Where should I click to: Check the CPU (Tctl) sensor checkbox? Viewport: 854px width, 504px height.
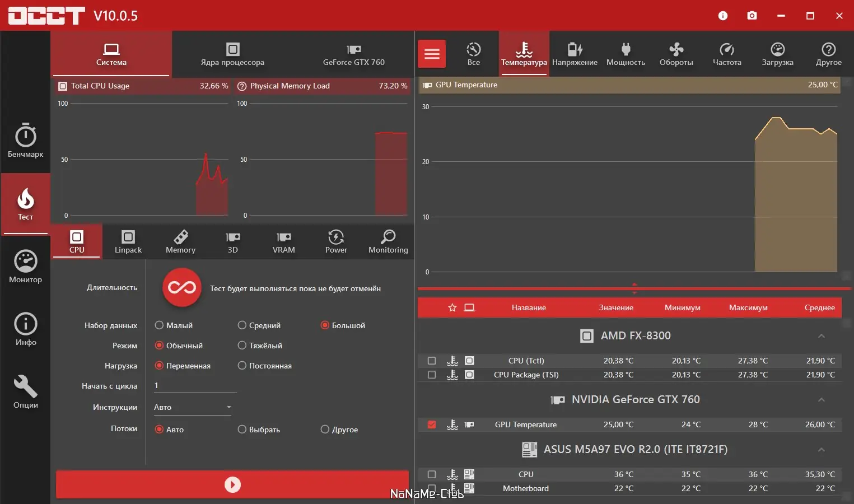[432, 361]
